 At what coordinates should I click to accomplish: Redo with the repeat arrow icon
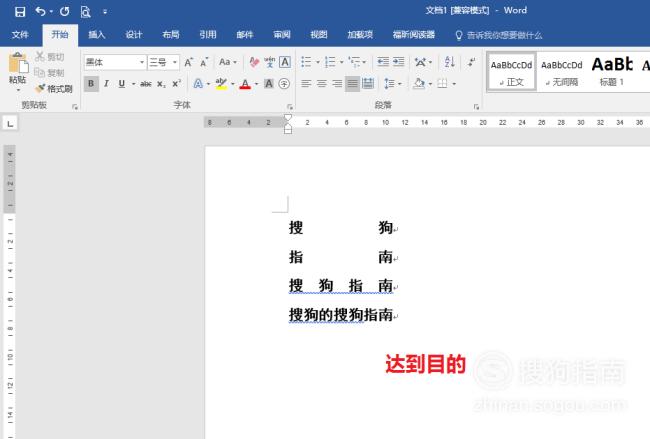[x=64, y=12]
